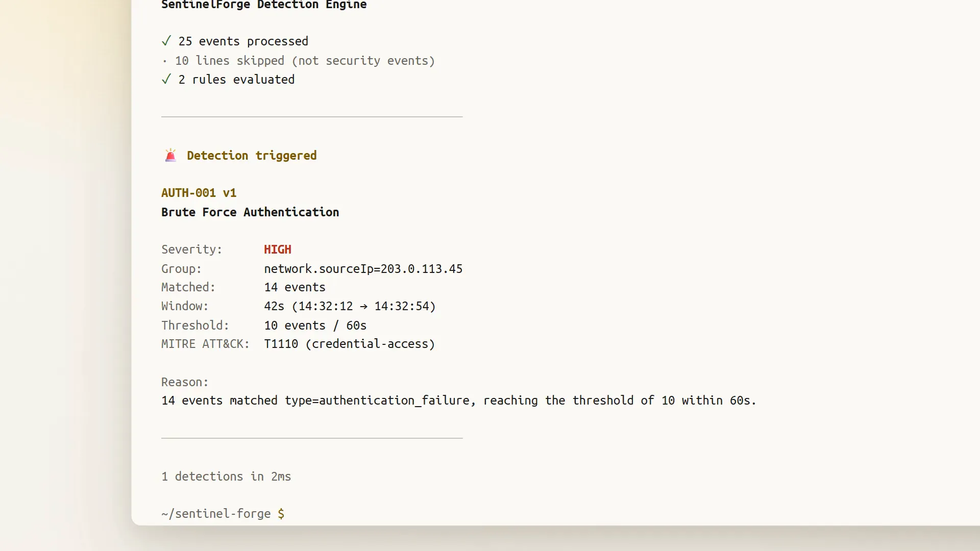The height and width of the screenshot is (551, 980).
Task: Click the red HIGH severity value
Action: [278, 249]
